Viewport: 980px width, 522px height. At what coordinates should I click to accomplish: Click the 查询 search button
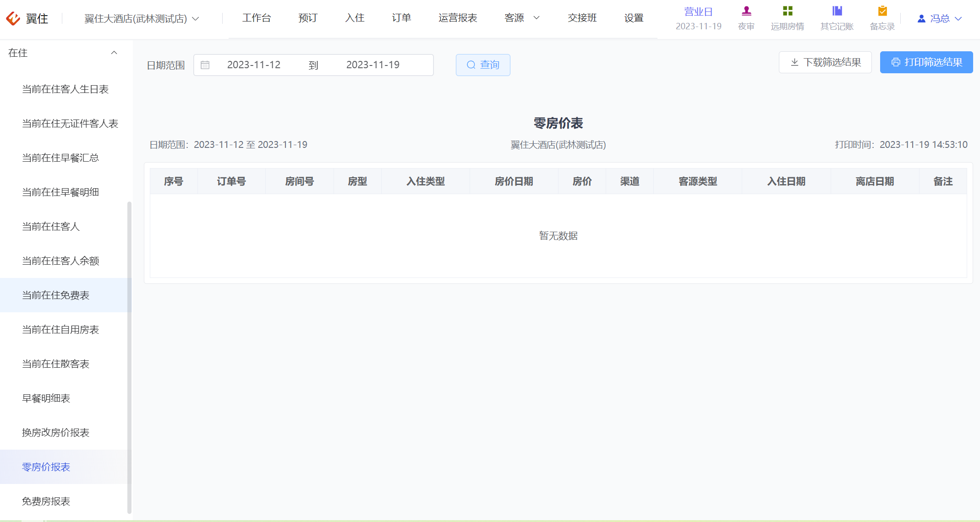pyautogui.click(x=483, y=65)
